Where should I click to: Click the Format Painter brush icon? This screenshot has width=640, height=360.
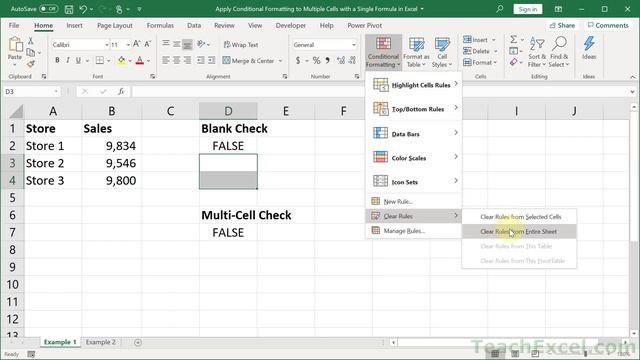click(31, 64)
